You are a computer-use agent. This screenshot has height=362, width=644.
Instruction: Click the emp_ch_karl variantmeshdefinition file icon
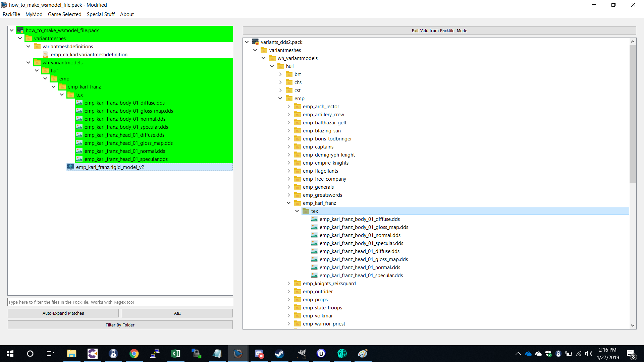click(x=46, y=54)
